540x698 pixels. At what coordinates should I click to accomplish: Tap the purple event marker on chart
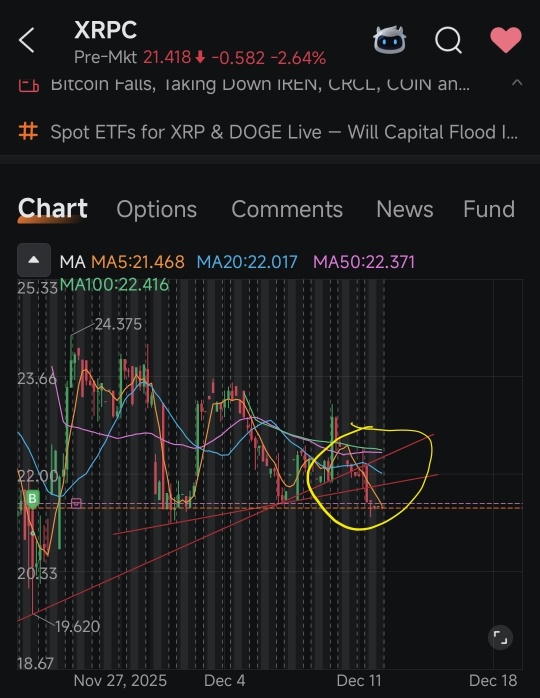click(77, 503)
